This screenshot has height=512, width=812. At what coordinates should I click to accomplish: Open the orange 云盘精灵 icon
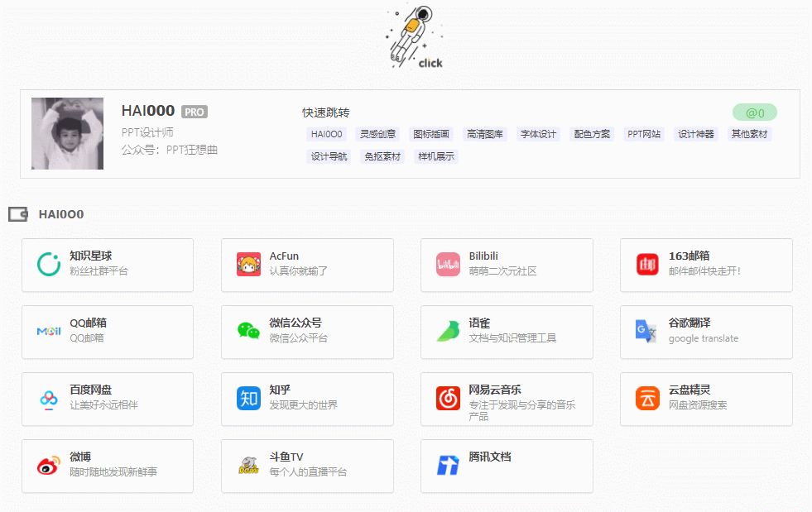click(x=647, y=399)
